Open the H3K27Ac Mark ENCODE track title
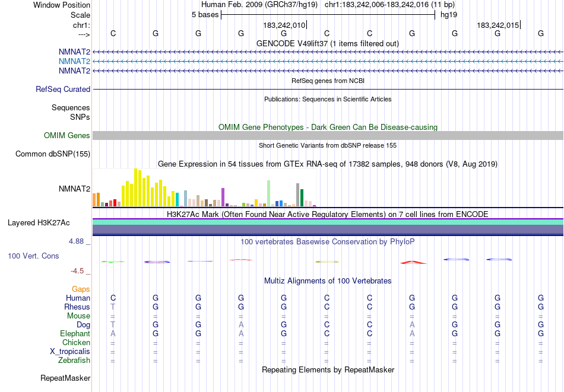The image size is (564, 392). coord(328,215)
